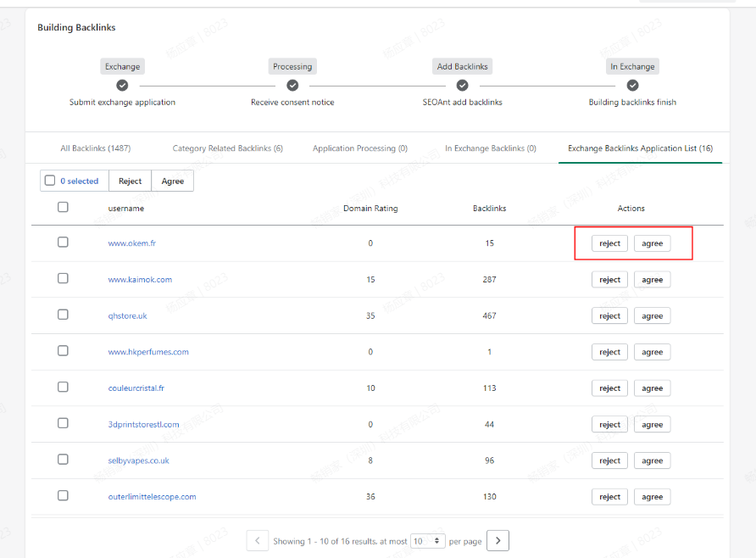
Task: Check the outerlimittelescope.com row checkbox
Action: coord(63,495)
